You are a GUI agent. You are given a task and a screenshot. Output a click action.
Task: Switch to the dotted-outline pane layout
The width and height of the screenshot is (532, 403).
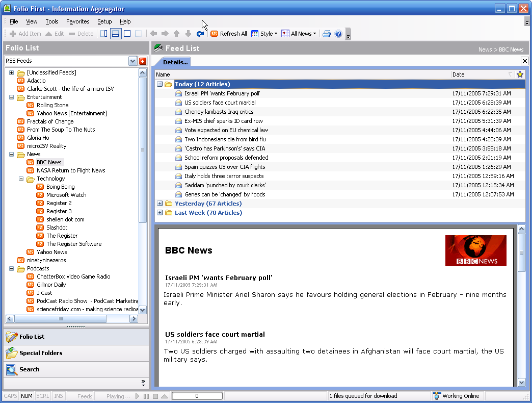pyautogui.click(x=139, y=34)
